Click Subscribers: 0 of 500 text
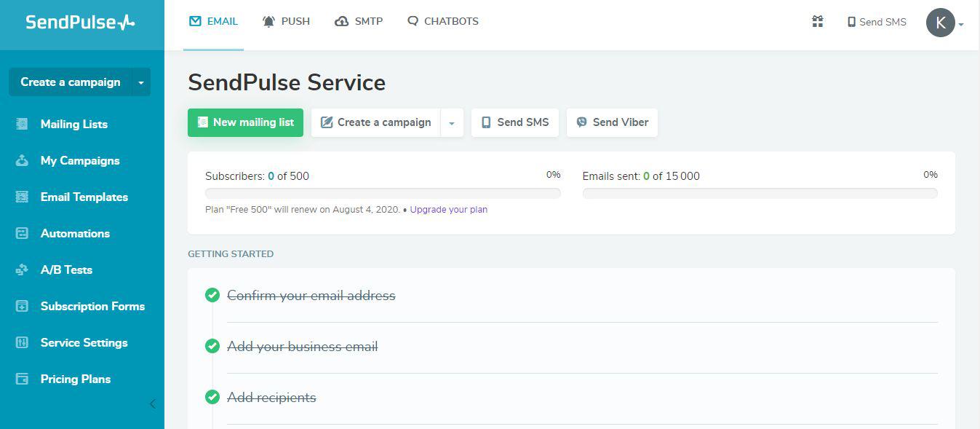 [257, 176]
